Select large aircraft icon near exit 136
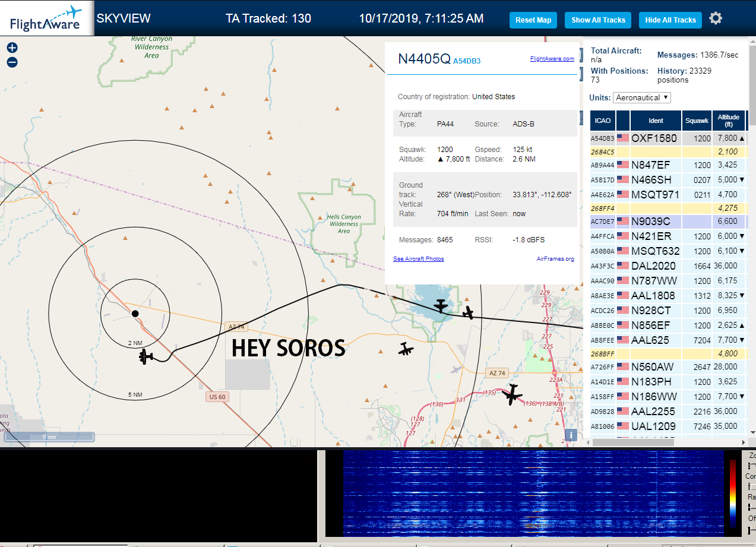 [x=511, y=394]
